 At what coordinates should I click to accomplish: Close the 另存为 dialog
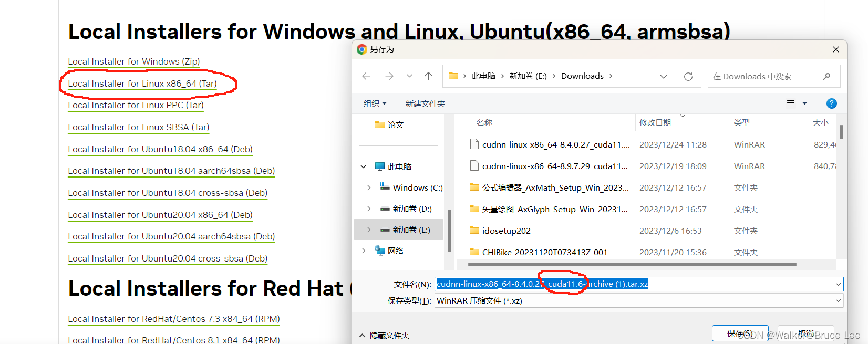click(836, 49)
